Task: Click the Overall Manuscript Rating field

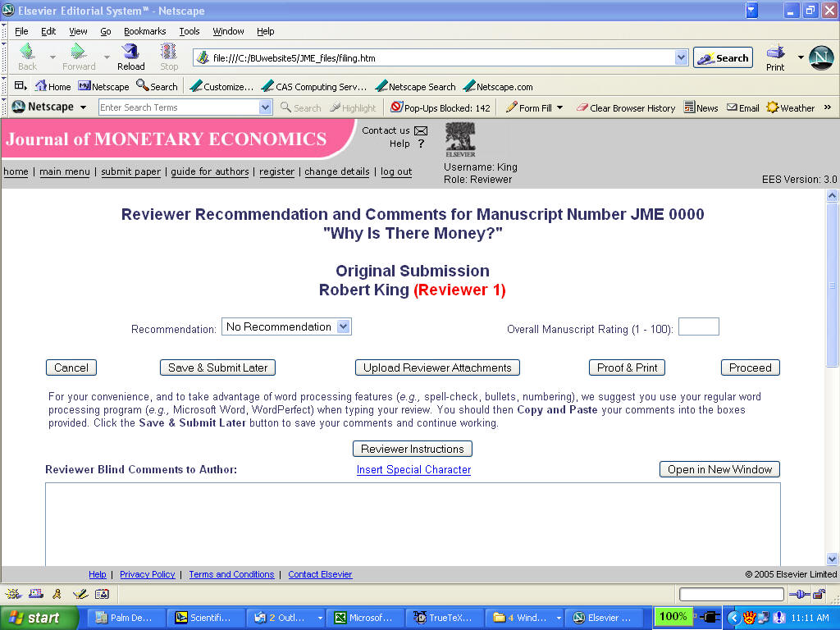Action: click(699, 326)
